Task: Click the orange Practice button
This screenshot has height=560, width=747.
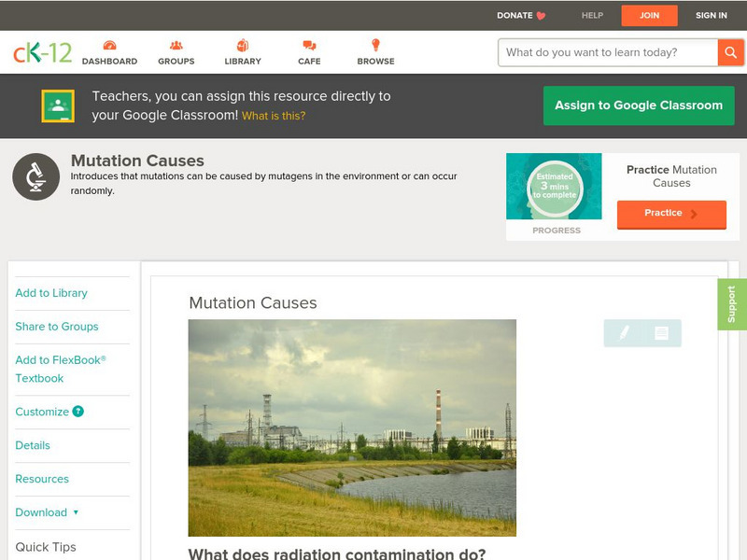Action: point(671,215)
